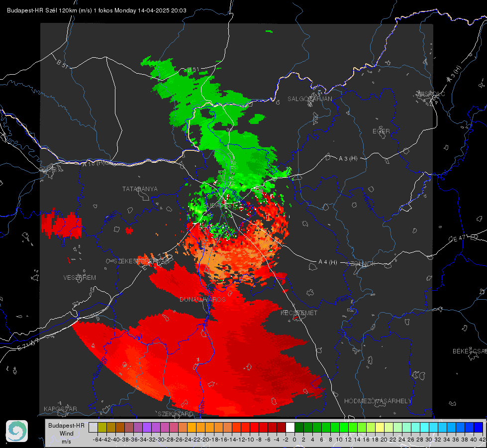Click the SZÉKESFEHÉRVÁR city label
This screenshot has height=448, width=487.
click(141, 261)
